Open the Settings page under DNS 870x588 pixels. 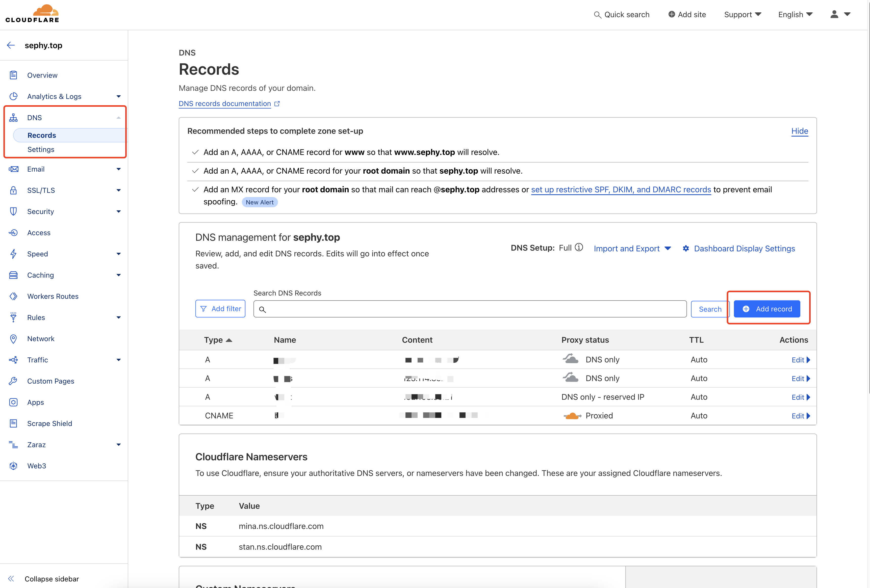(x=41, y=149)
